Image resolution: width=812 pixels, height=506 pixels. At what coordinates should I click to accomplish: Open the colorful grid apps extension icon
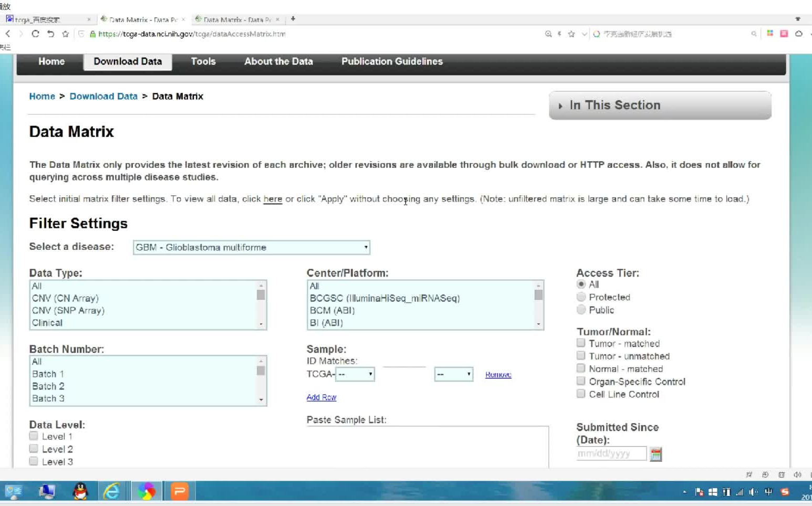point(770,33)
